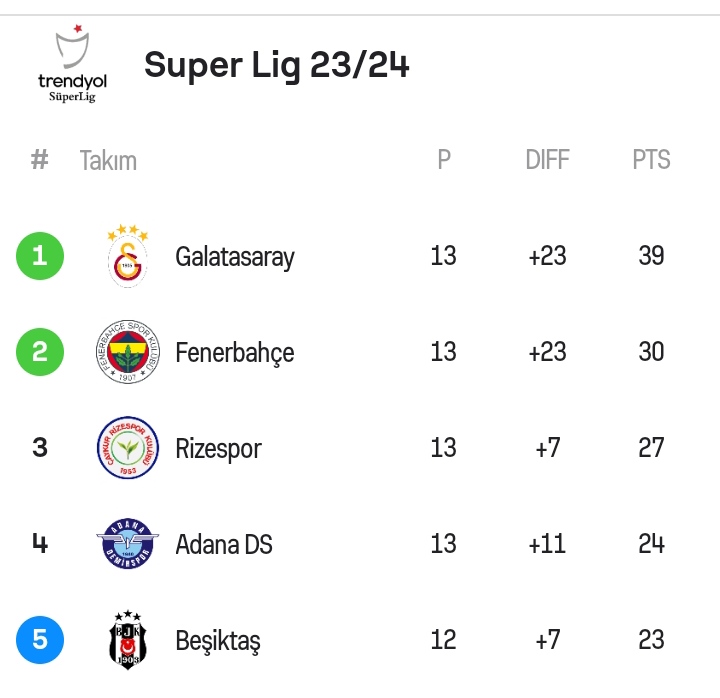Open the Galatasaray team name link
Screen dimensions: 720x698
tap(235, 257)
